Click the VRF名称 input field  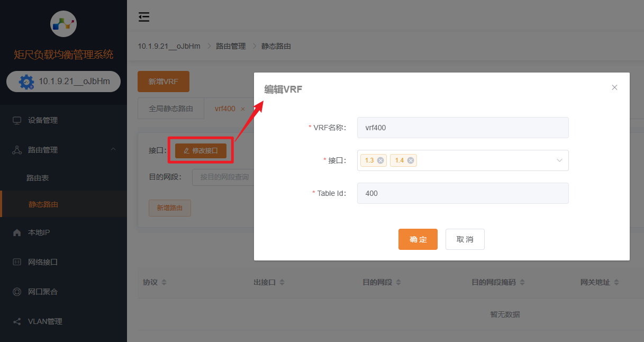(x=462, y=128)
